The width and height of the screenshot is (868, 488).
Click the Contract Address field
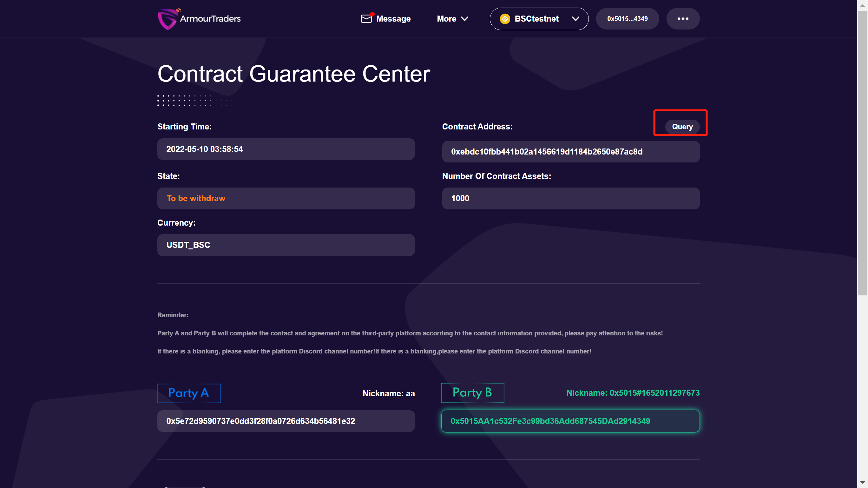tap(570, 152)
